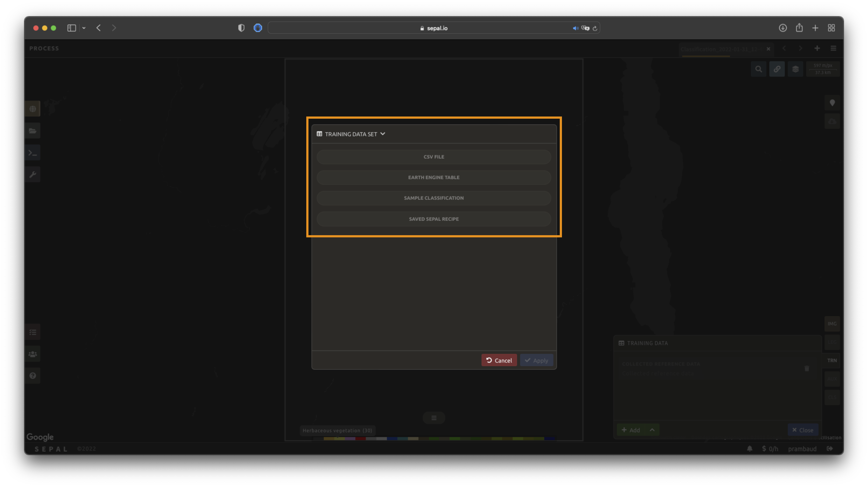Open the Help question mark icon

pos(33,376)
